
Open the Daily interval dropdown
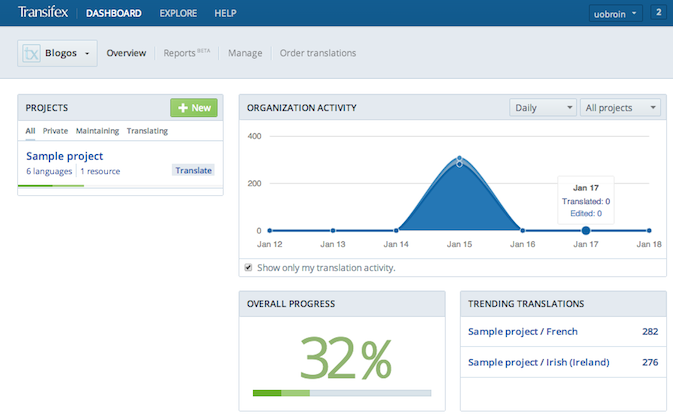pyautogui.click(x=542, y=107)
